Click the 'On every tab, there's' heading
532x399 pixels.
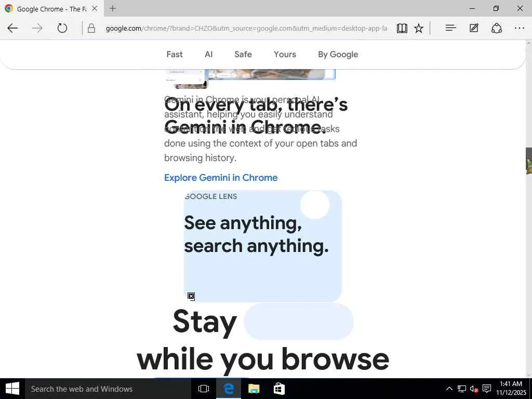[x=256, y=105]
